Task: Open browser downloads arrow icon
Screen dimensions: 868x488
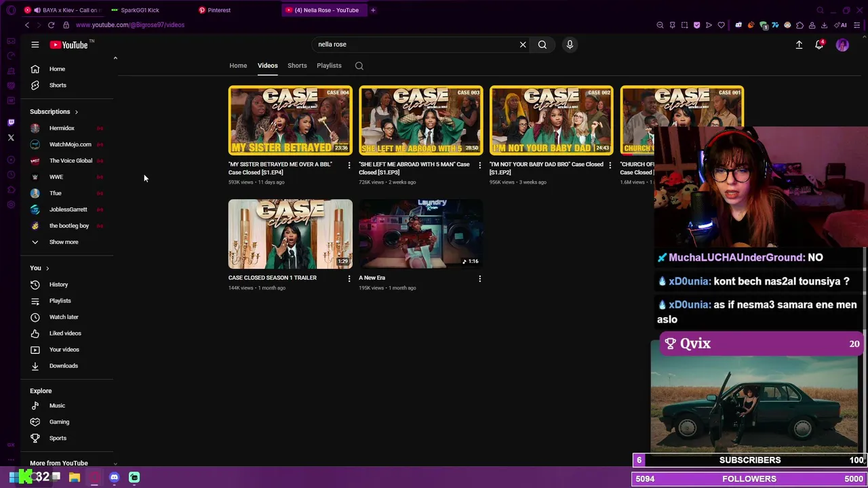Action: [x=824, y=25]
